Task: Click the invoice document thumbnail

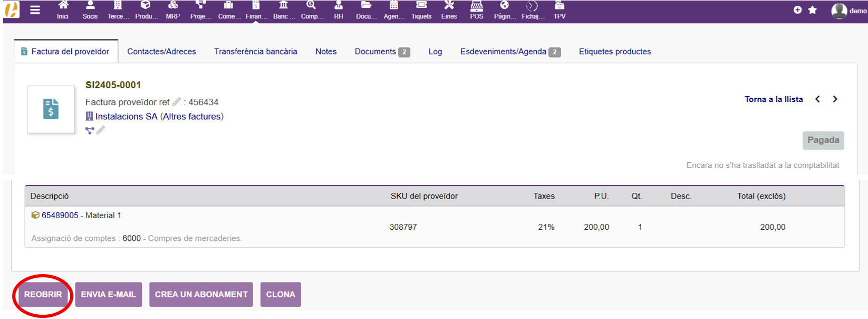Action: coord(51,109)
